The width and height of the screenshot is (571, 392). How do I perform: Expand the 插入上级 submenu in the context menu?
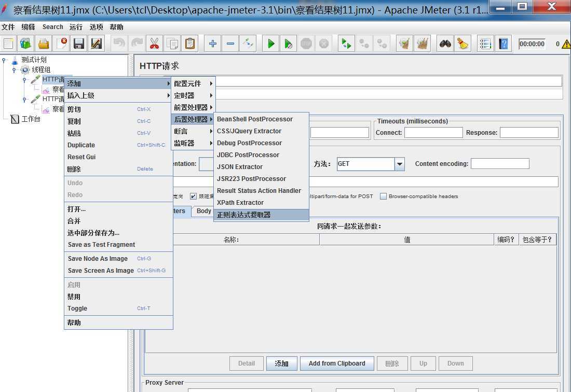(x=118, y=95)
